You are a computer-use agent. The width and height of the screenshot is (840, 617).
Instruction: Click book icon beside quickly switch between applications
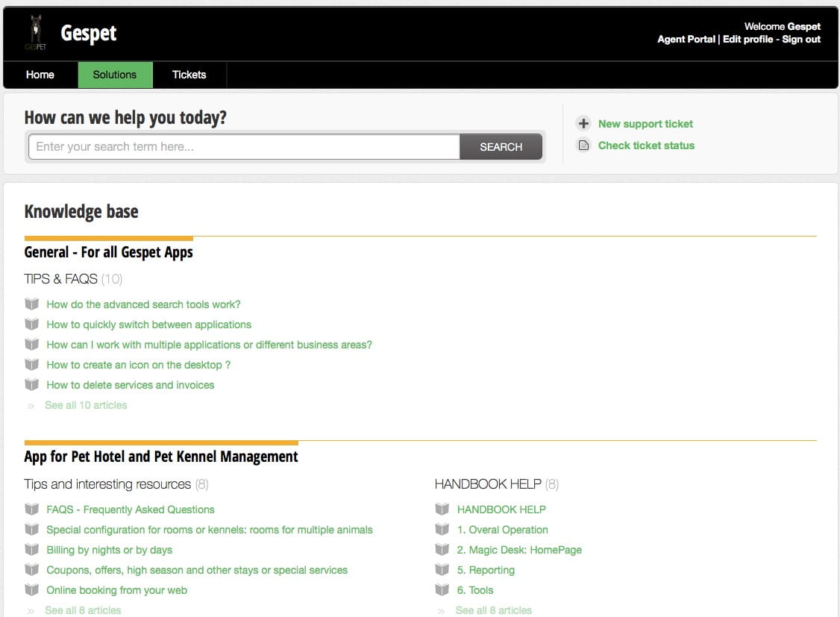coord(32,325)
